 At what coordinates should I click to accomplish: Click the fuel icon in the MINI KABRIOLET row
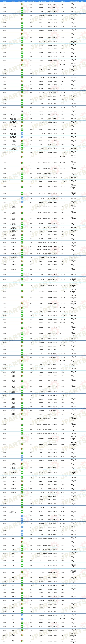[22, 641]
